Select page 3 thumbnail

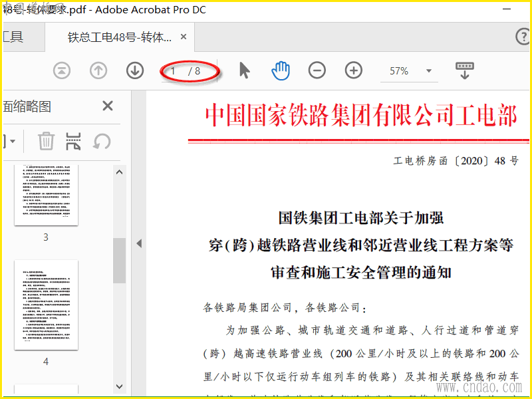coord(46,195)
